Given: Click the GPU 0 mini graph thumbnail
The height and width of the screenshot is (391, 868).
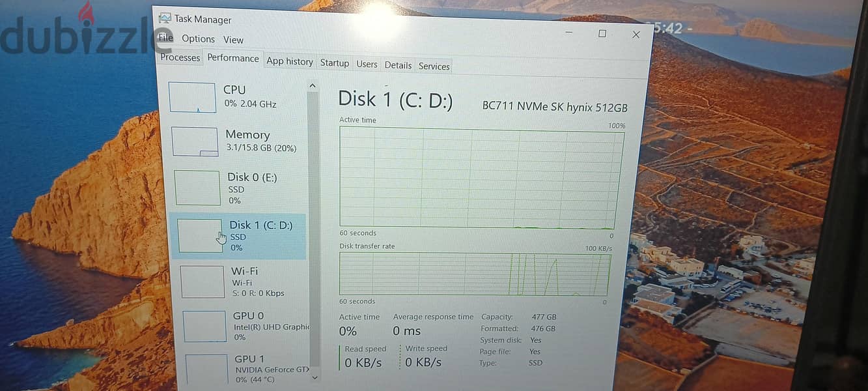Looking at the screenshot, I should tap(204, 326).
